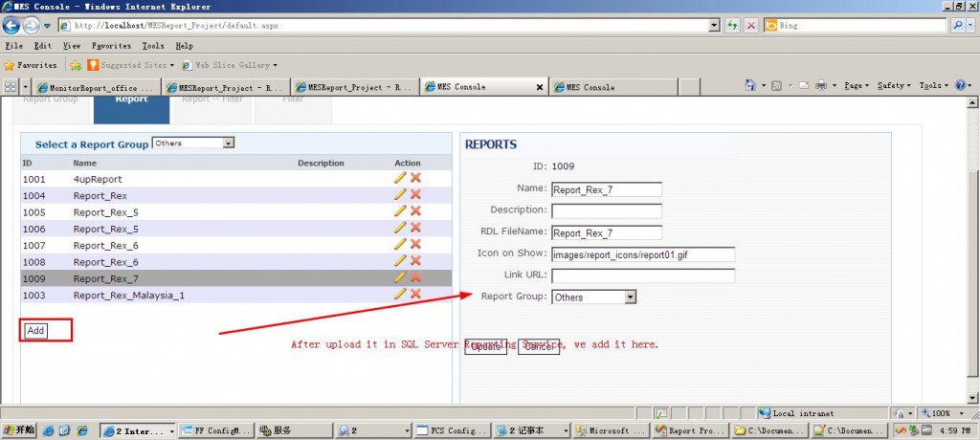Delete the 4upReport row with red X

tap(415, 178)
